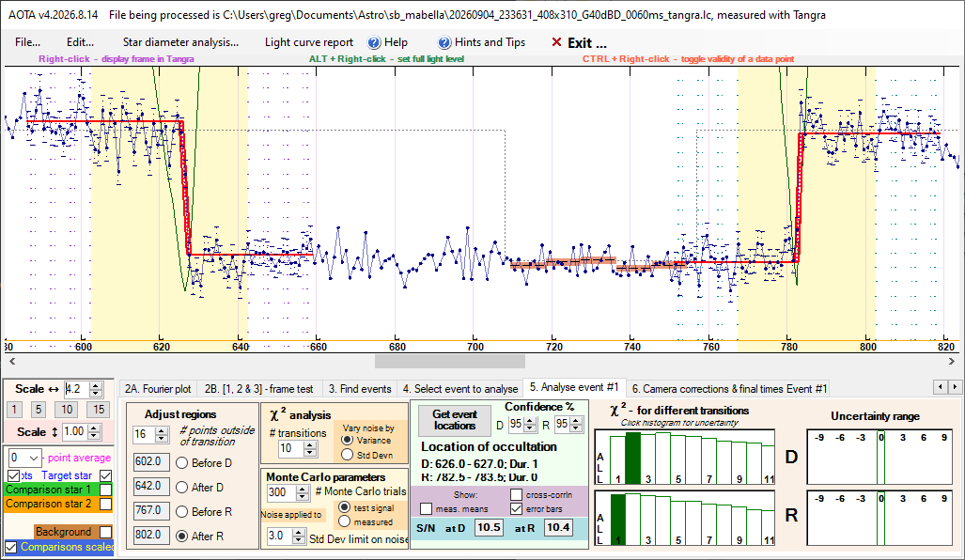Viewport: 965px width, 560px height.
Task: Uncheck the error bars checkbox
Action: [x=517, y=509]
